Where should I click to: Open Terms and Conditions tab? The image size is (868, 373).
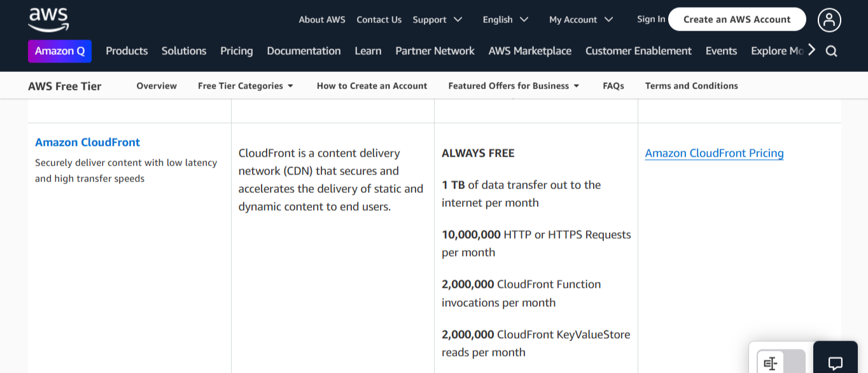[x=692, y=86]
